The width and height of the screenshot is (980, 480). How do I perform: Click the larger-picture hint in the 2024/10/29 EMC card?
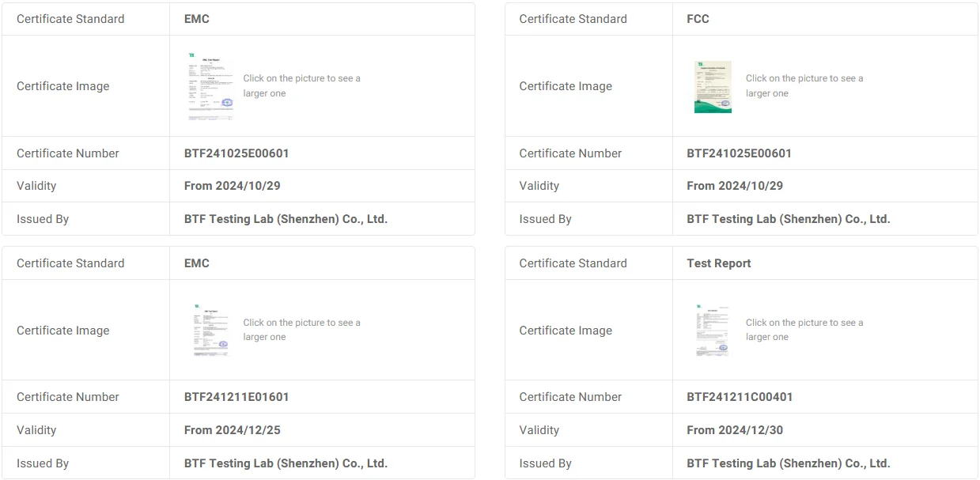click(x=301, y=85)
